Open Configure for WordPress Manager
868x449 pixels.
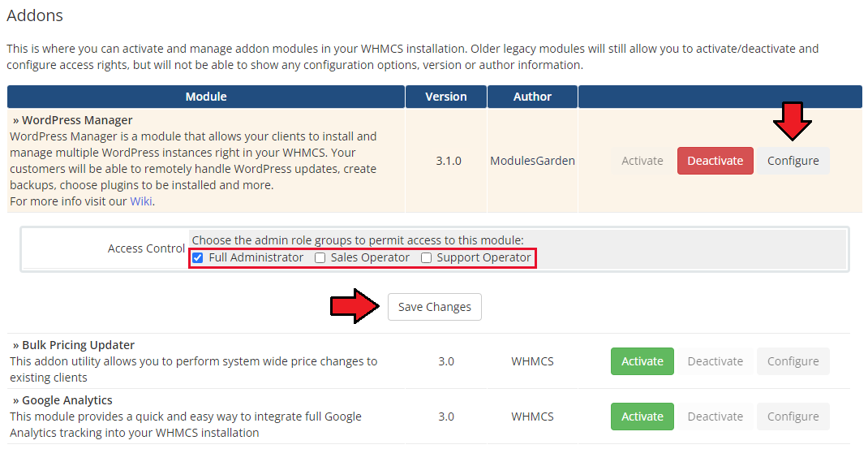pyautogui.click(x=793, y=161)
